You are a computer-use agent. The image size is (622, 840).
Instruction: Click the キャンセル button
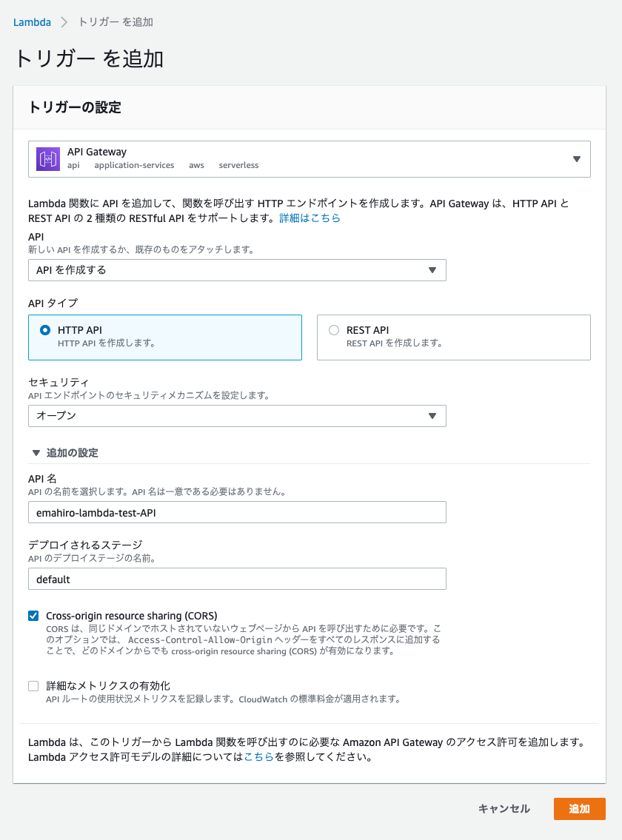click(x=504, y=809)
